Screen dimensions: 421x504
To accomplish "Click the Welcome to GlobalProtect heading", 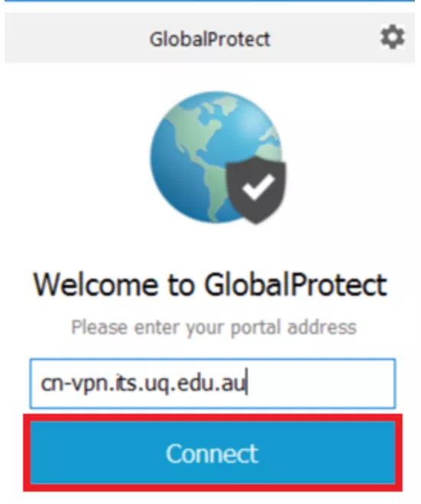I will [210, 284].
